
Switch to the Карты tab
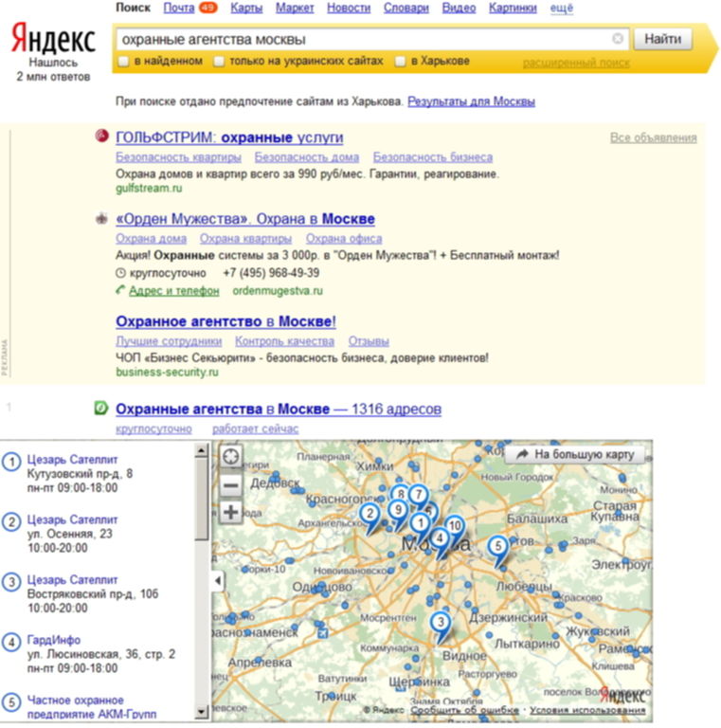click(246, 8)
